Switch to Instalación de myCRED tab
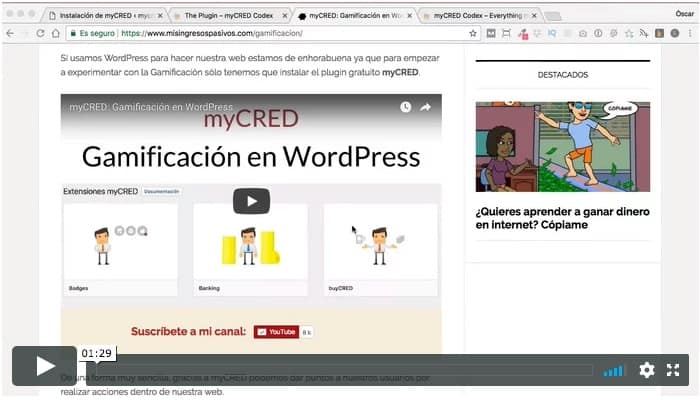The image size is (700, 401). tap(105, 16)
